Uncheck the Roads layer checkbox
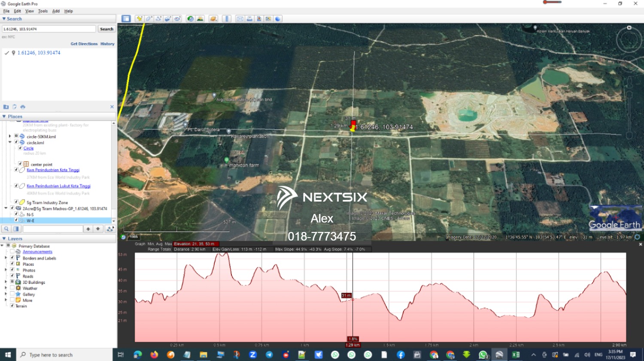644x361 pixels. tap(12, 276)
